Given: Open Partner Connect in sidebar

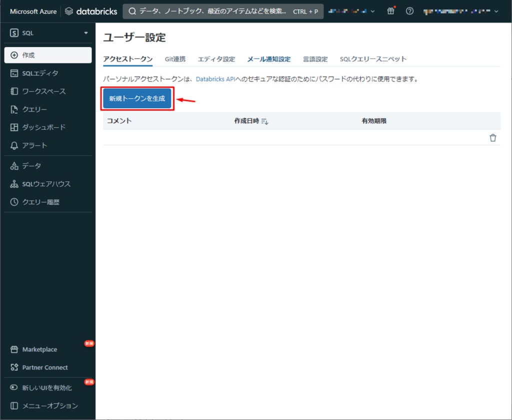Looking at the screenshot, I should [x=44, y=367].
